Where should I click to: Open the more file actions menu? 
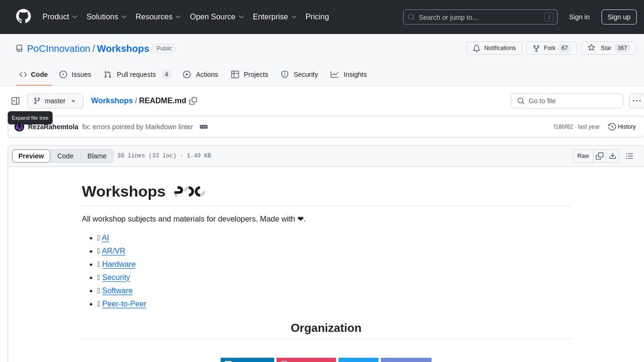point(636,101)
